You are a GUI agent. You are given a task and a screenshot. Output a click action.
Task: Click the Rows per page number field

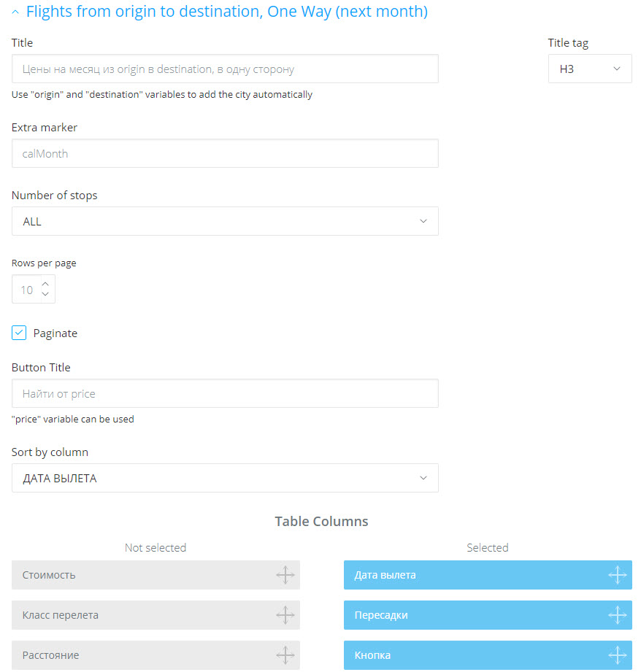click(x=26, y=289)
